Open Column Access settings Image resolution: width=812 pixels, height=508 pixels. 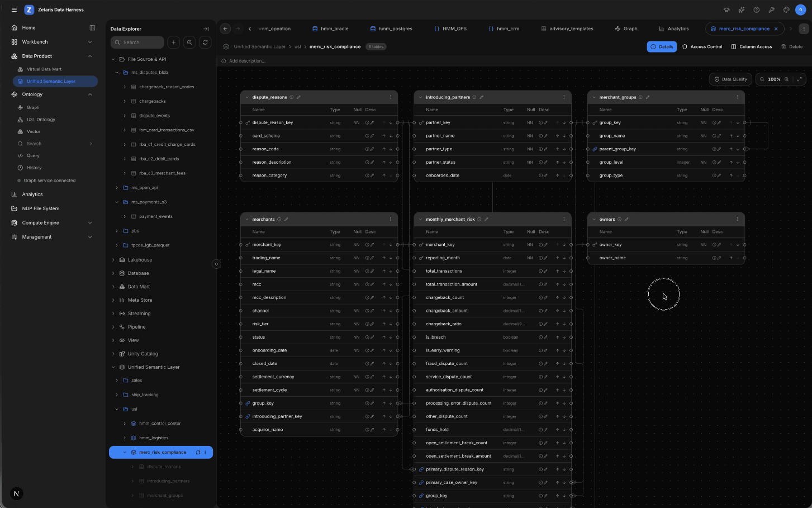[x=752, y=47]
